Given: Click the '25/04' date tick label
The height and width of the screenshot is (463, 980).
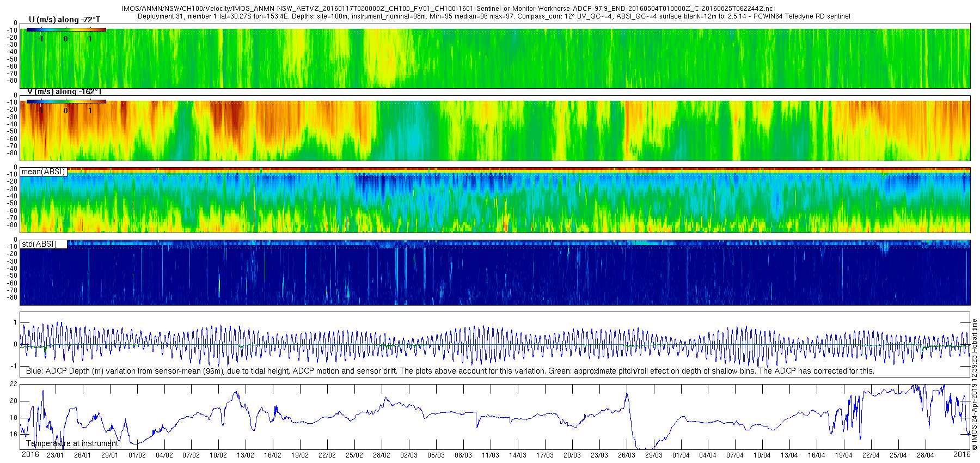Looking at the screenshot, I should 898,455.
